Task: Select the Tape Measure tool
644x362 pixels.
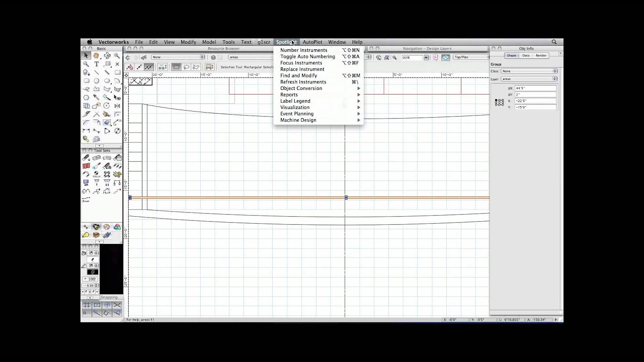Action: click(86, 139)
